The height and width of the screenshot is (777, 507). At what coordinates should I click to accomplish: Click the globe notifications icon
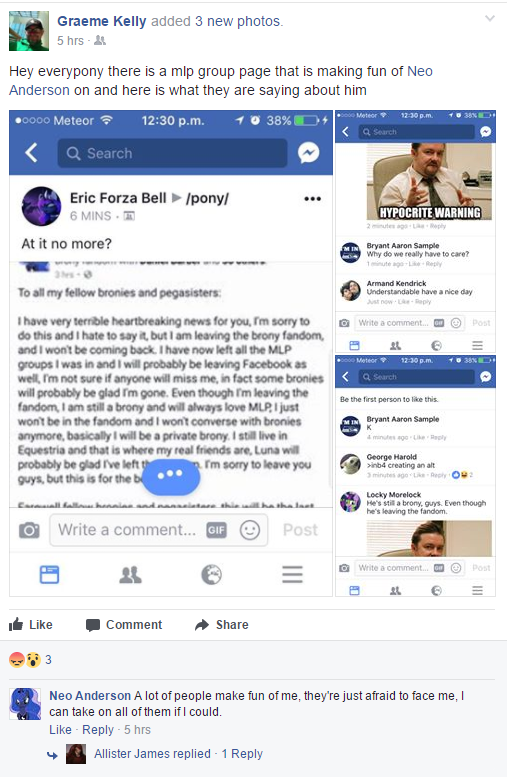click(x=212, y=575)
